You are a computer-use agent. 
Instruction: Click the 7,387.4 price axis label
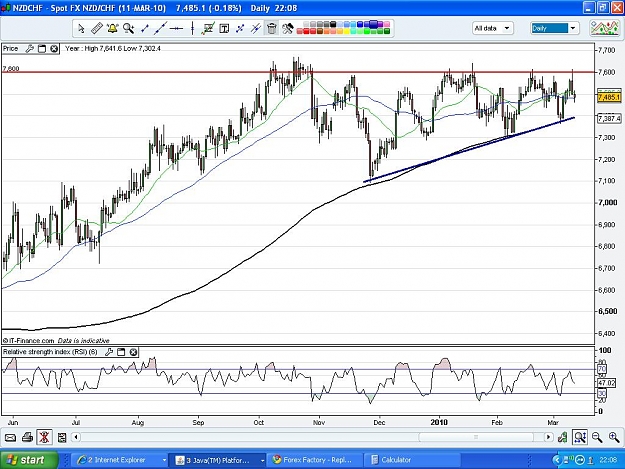pos(609,118)
